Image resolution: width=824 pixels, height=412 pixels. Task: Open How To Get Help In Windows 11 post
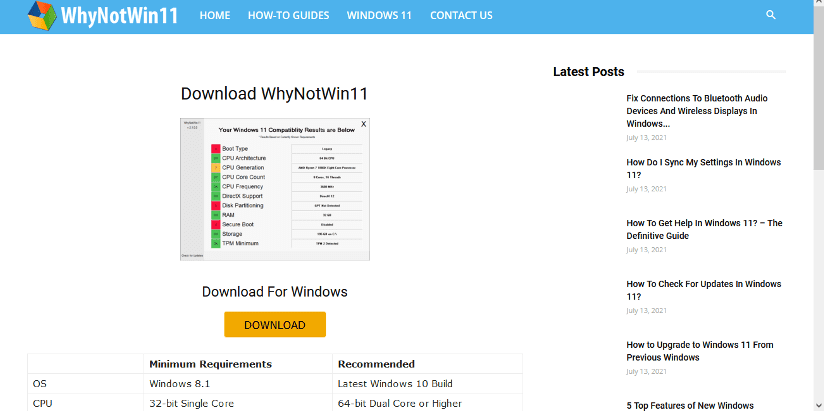[x=704, y=230]
